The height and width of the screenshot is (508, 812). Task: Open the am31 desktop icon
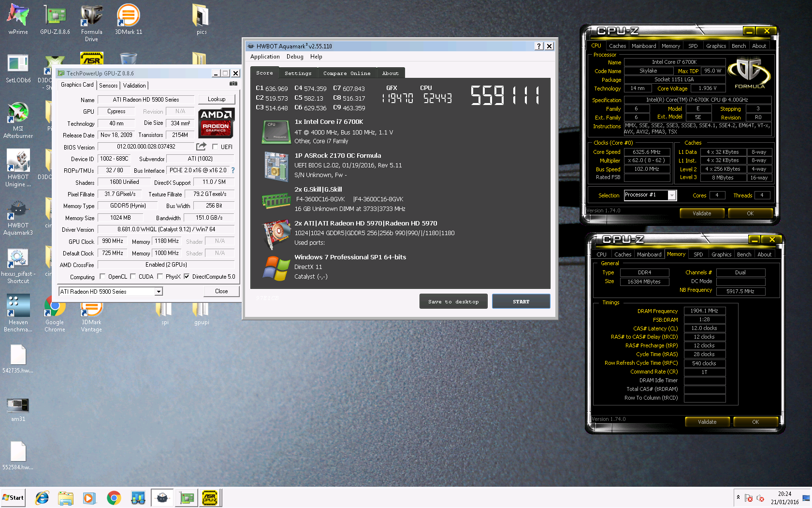tap(18, 409)
